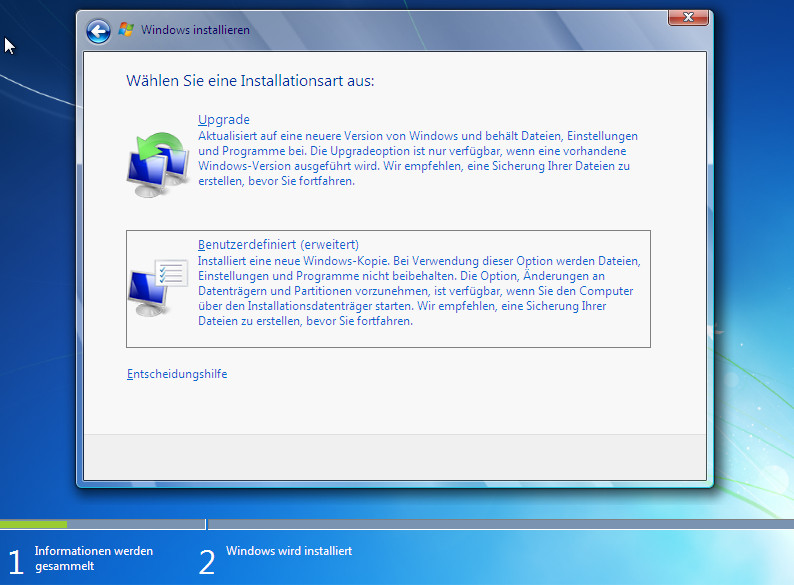794x585 pixels.
Task: Click the Upgrade option's two-monitors icon
Action: click(x=158, y=164)
